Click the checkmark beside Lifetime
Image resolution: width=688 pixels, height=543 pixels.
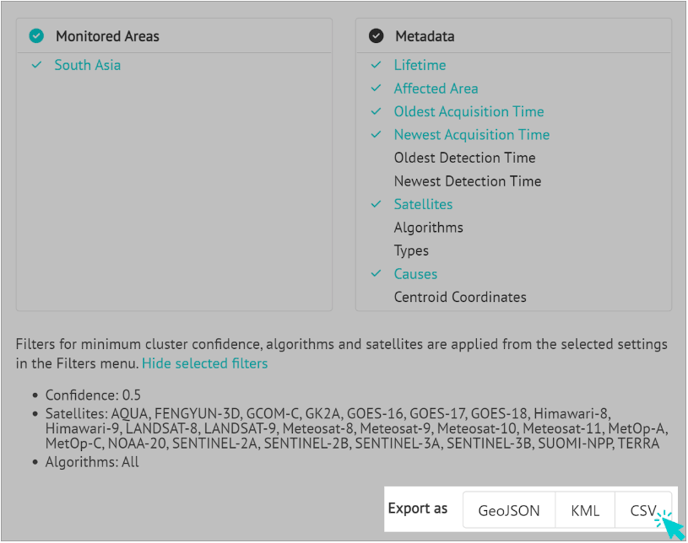(x=376, y=65)
